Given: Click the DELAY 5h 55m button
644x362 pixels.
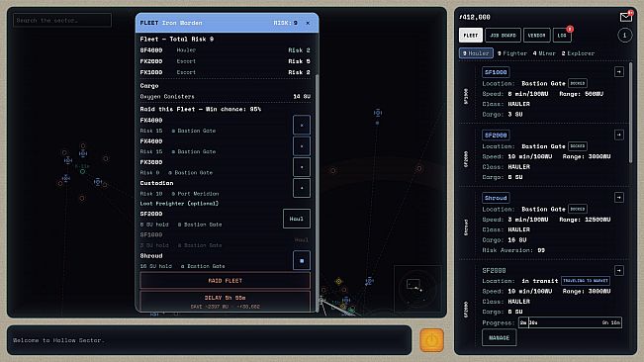Looking at the screenshot, I should [226, 302].
